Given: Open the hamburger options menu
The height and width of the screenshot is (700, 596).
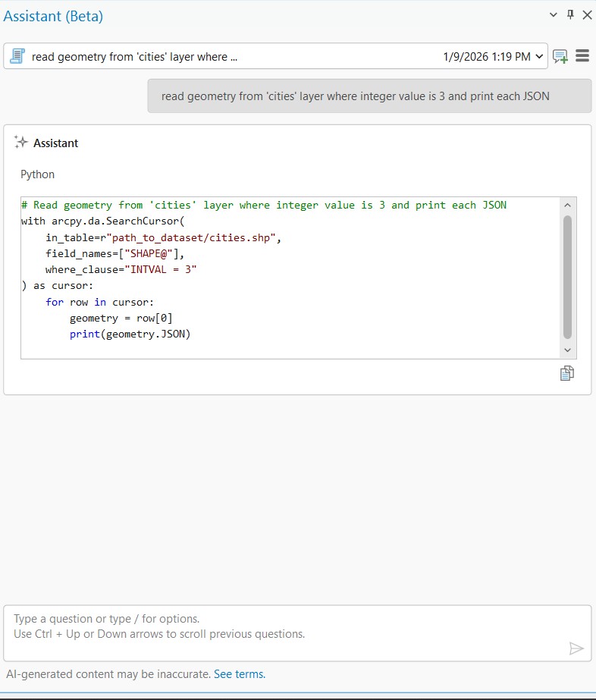Looking at the screenshot, I should (582, 56).
